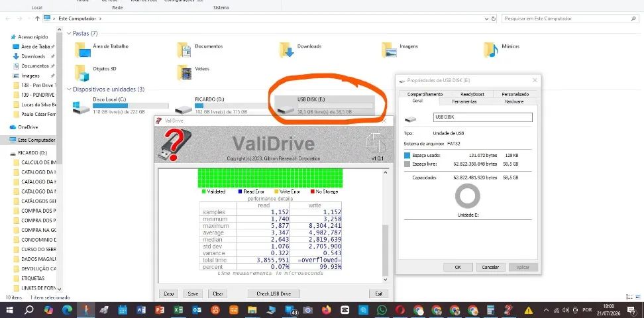Click the =overflowed= total time cell

pyautogui.click(x=315, y=260)
